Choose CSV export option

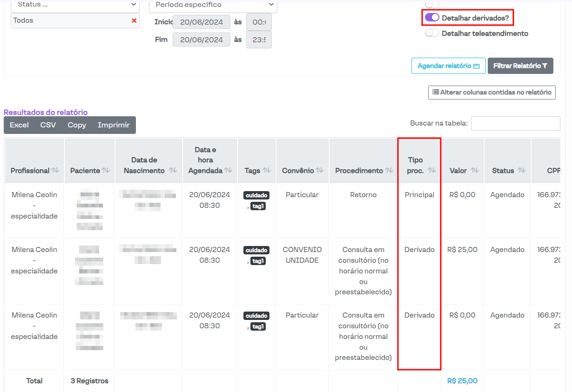[48, 125]
